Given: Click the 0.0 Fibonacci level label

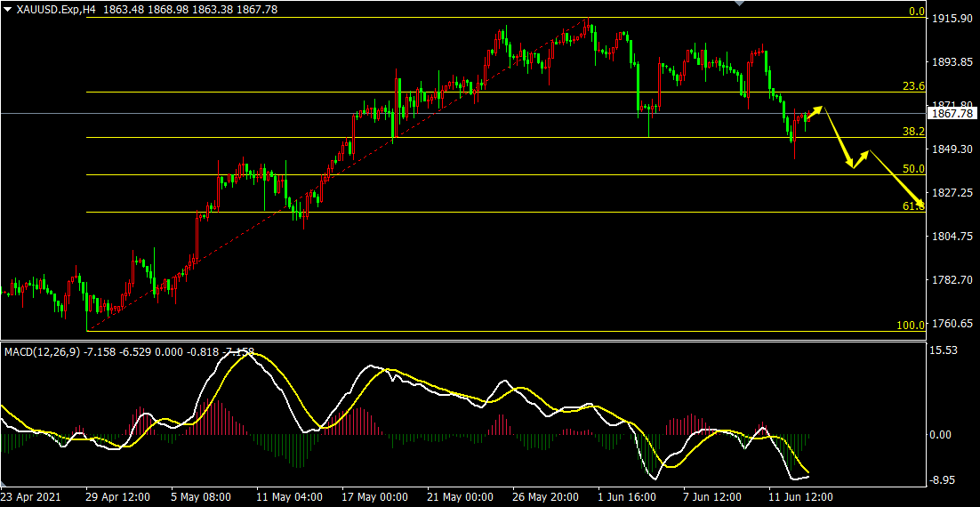Looking at the screenshot, I should point(916,12).
